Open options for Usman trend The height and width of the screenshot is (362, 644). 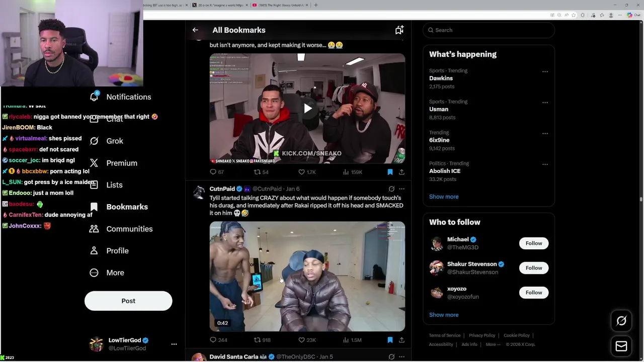[x=545, y=103]
